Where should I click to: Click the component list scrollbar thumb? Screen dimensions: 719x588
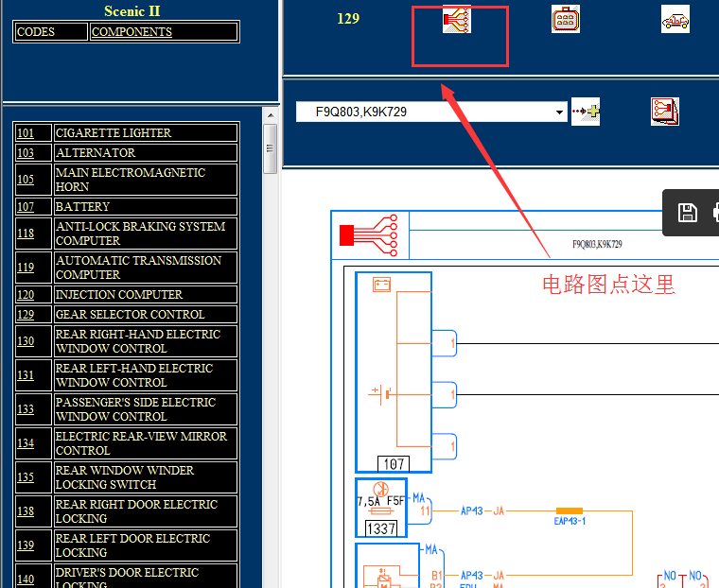271,148
